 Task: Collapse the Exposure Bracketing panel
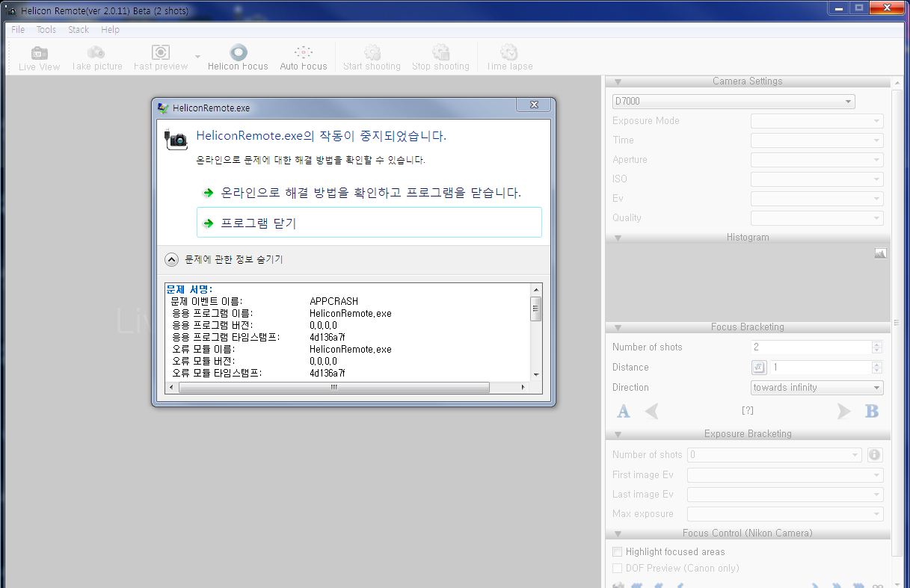click(x=618, y=434)
